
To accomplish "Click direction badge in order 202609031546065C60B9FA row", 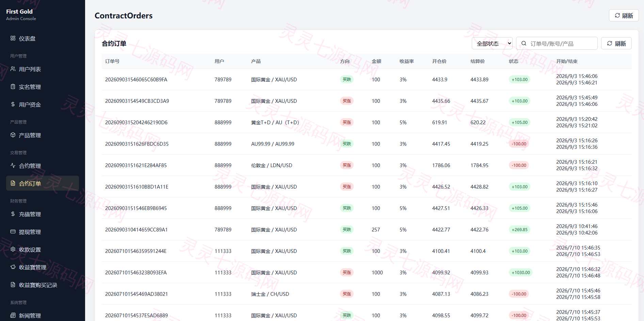I will point(347,80).
